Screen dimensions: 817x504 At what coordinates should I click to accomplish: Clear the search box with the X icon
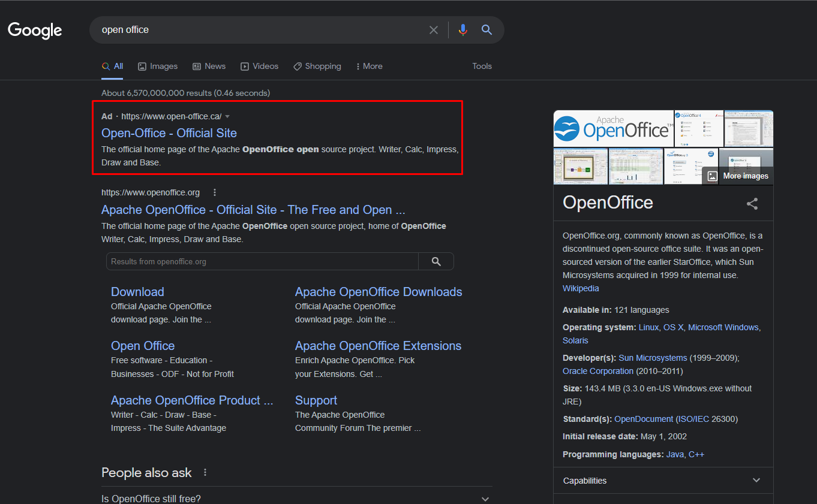tap(434, 30)
